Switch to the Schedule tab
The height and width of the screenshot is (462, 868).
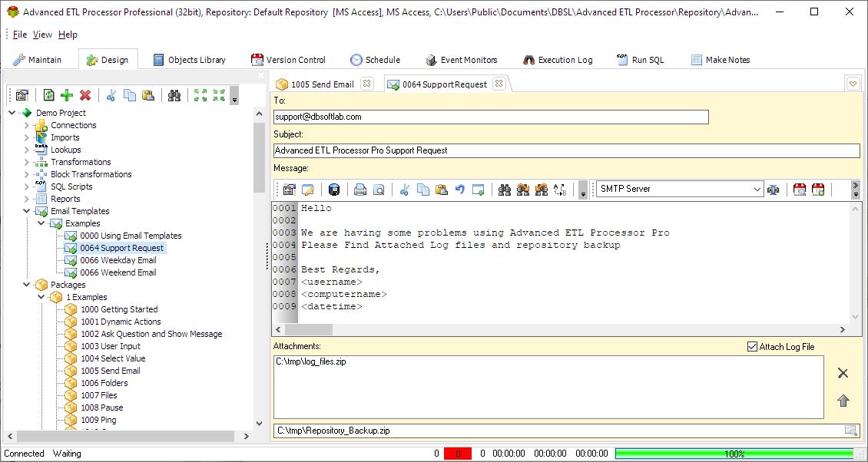[x=375, y=60]
